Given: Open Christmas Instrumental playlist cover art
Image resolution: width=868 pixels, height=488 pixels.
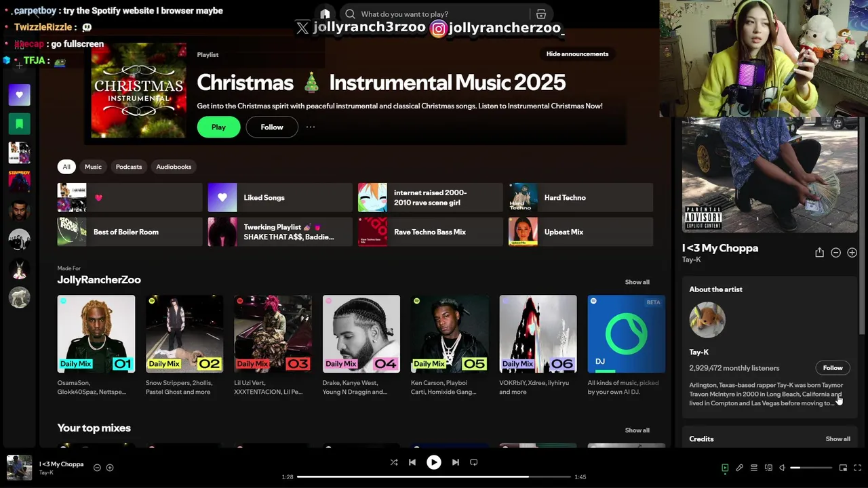Looking at the screenshot, I should pyautogui.click(x=139, y=91).
